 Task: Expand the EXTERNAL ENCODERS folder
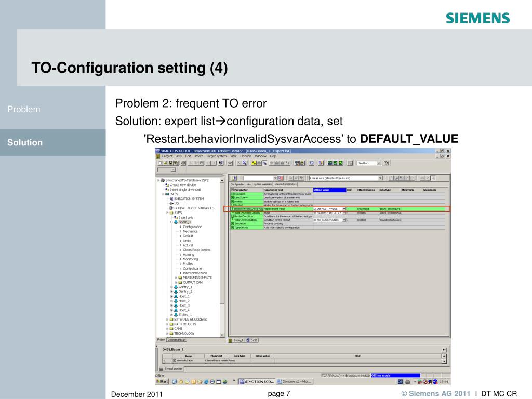click(x=167, y=320)
